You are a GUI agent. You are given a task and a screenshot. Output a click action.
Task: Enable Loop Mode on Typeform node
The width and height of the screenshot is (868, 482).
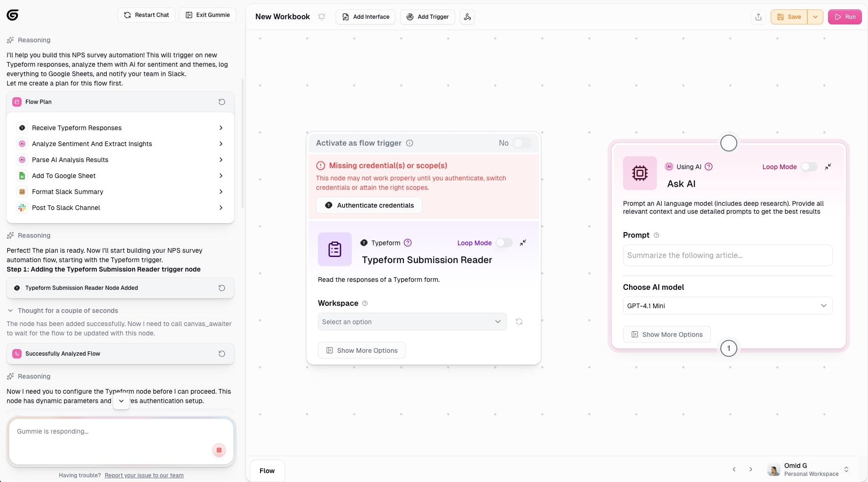click(504, 243)
